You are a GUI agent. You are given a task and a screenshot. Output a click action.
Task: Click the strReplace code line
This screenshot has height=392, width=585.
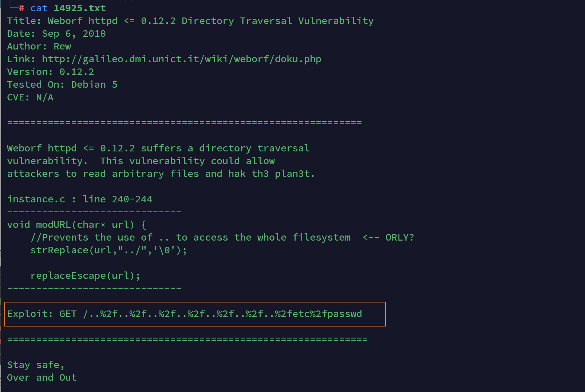pyautogui.click(x=108, y=250)
